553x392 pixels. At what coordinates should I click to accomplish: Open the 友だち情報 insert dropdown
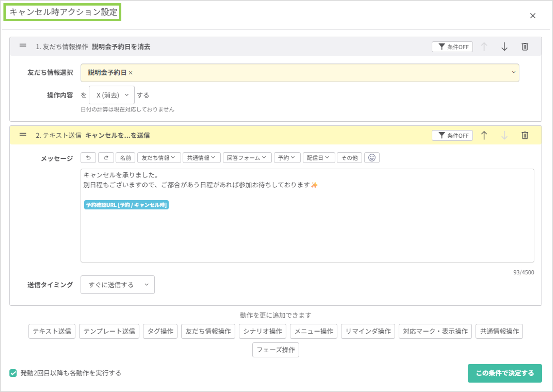click(159, 158)
